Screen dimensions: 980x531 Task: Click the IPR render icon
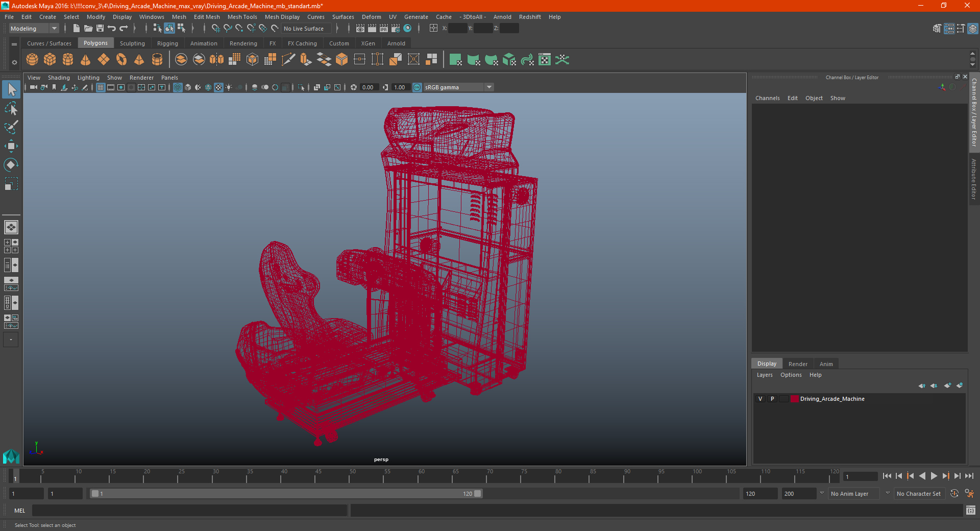point(384,29)
